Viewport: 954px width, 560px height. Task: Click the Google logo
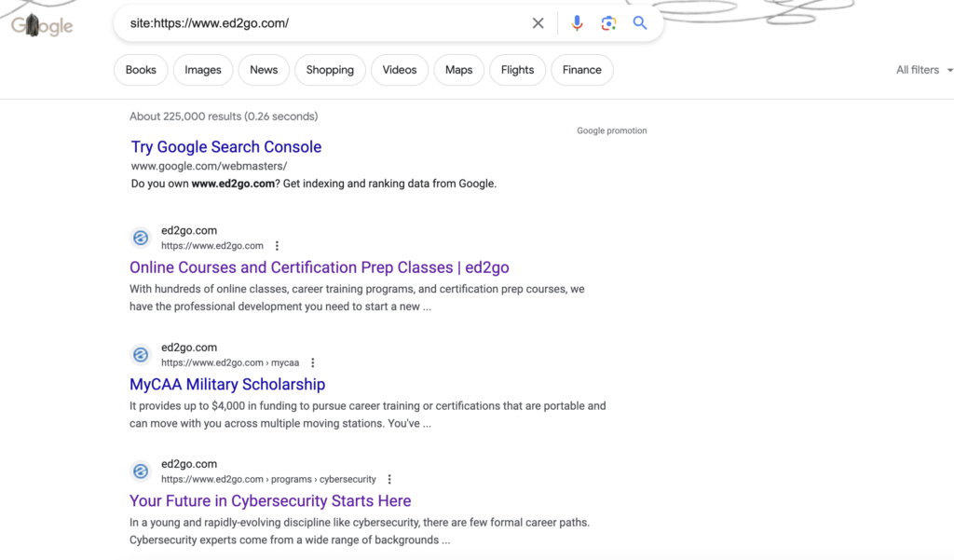[x=42, y=25]
